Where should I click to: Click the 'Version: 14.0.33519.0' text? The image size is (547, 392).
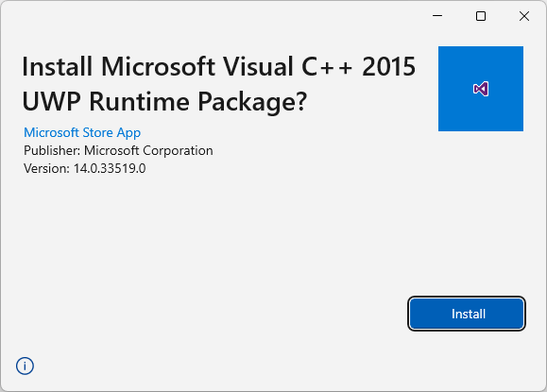(x=85, y=168)
